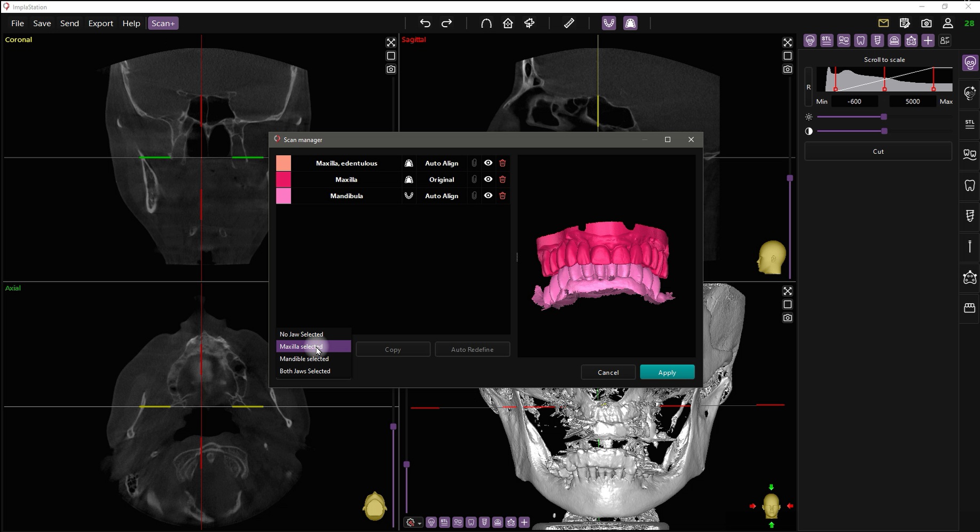The height and width of the screenshot is (532, 980).
Task: Open the Help menu
Action: coord(131,24)
